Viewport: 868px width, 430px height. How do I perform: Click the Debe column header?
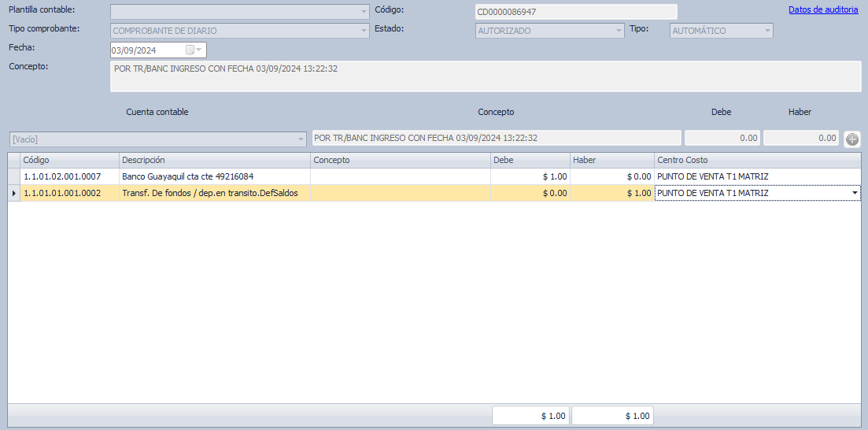(530, 160)
